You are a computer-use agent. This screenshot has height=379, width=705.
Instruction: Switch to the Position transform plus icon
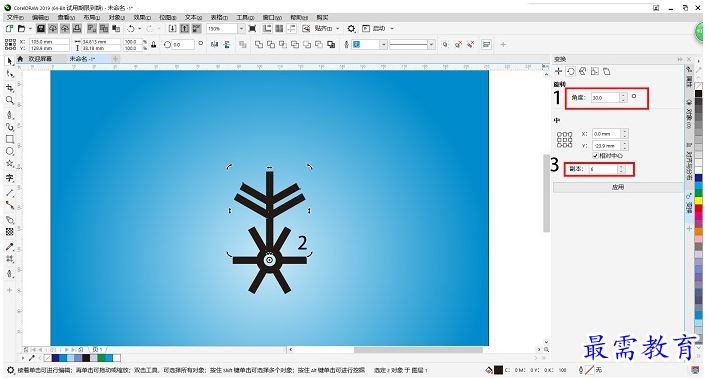tap(558, 71)
